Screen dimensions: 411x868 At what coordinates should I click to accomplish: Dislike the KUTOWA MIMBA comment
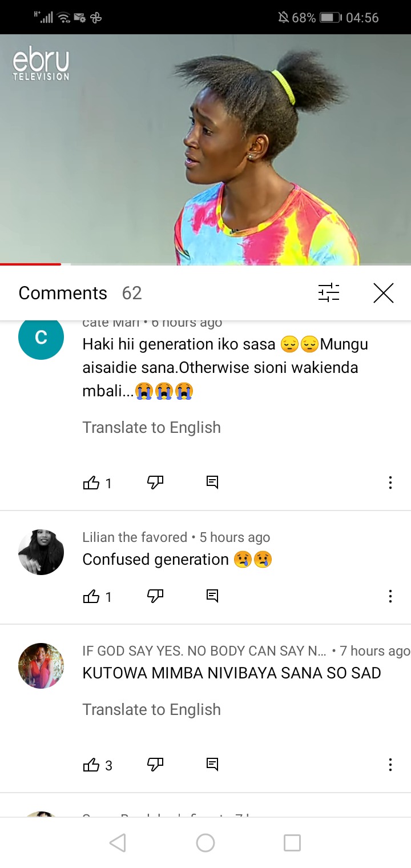click(x=155, y=765)
